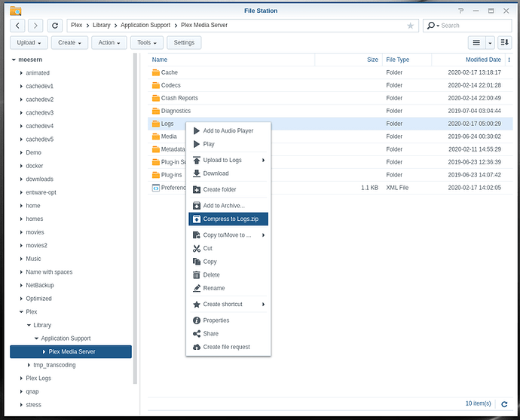Click the refresh icon in the status bar
The image size is (520, 420).
[504, 404]
